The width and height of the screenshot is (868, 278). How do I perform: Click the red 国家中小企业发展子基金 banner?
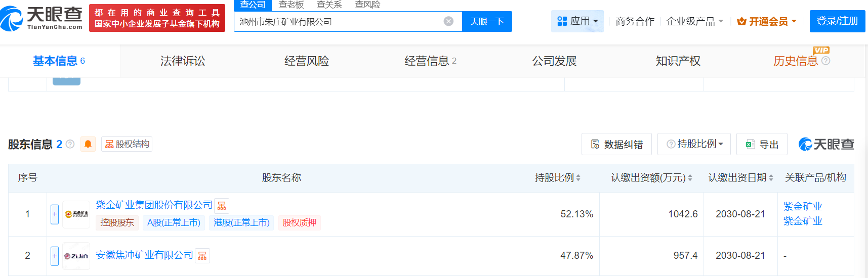(157, 18)
